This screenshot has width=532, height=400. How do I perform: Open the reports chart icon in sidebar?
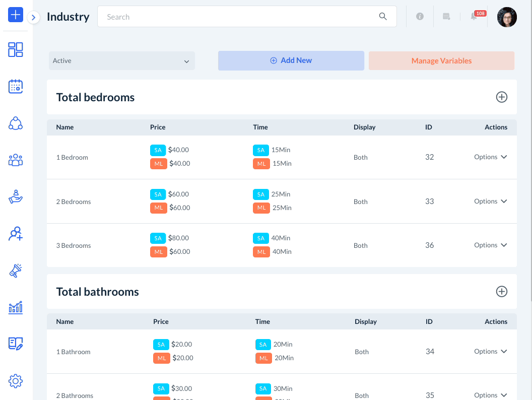tap(16, 307)
